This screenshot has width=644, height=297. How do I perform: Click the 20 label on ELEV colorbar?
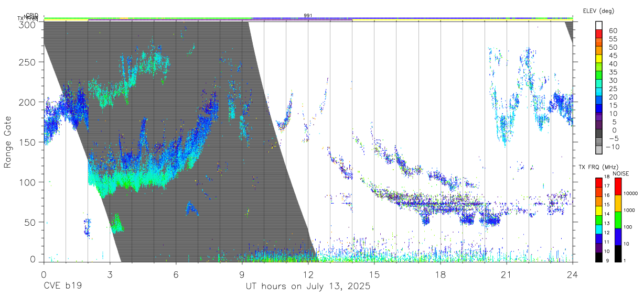[x=613, y=97]
